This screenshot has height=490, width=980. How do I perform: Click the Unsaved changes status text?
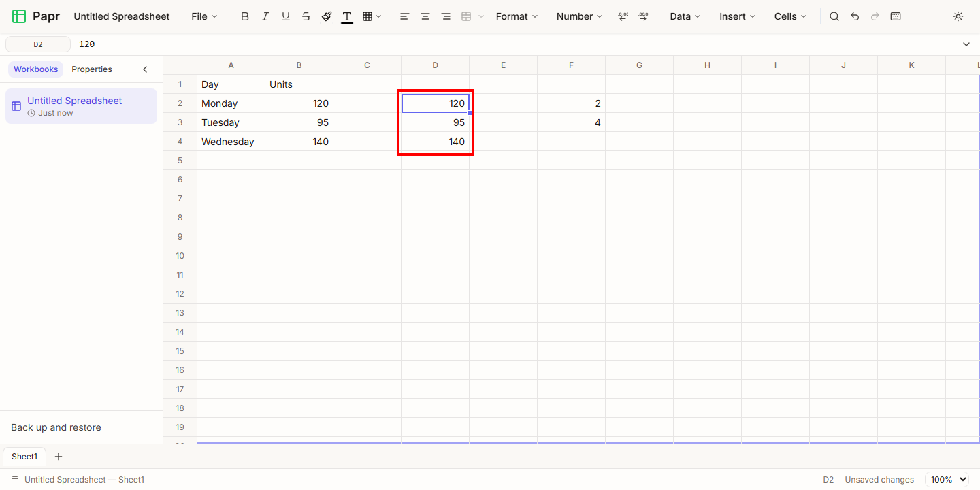(x=879, y=480)
